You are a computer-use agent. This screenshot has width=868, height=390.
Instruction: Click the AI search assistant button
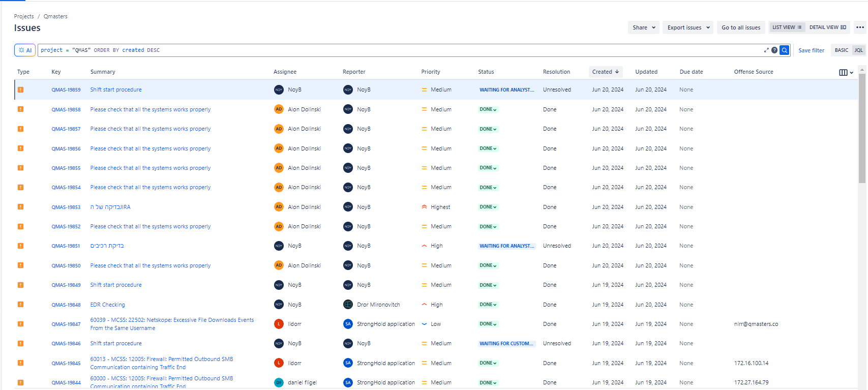click(x=25, y=50)
